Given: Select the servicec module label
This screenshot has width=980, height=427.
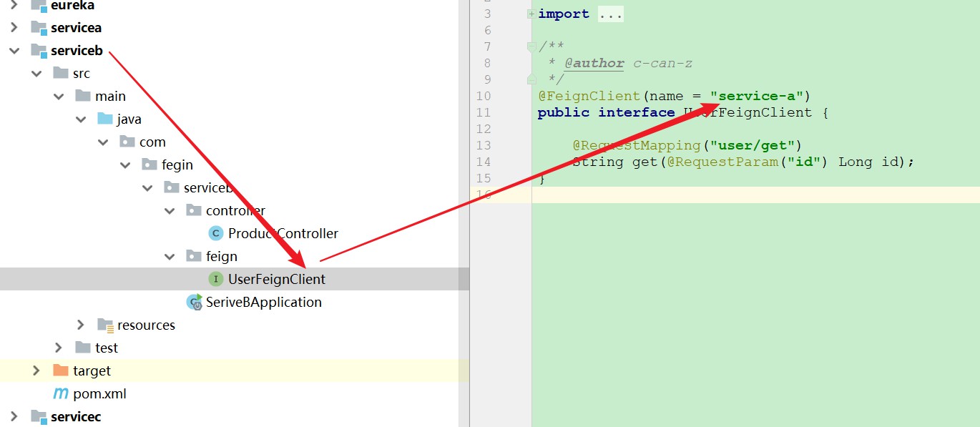Looking at the screenshot, I should [76, 416].
